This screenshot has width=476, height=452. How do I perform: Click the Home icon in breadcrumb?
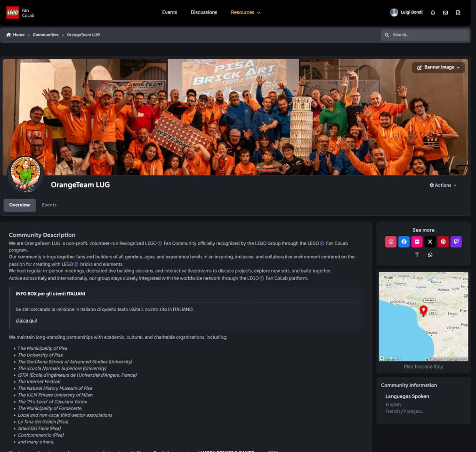click(8, 34)
